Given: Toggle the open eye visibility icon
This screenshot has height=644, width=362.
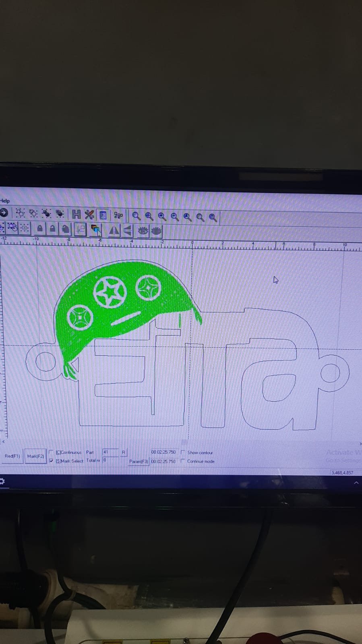Looking at the screenshot, I should 143,231.
